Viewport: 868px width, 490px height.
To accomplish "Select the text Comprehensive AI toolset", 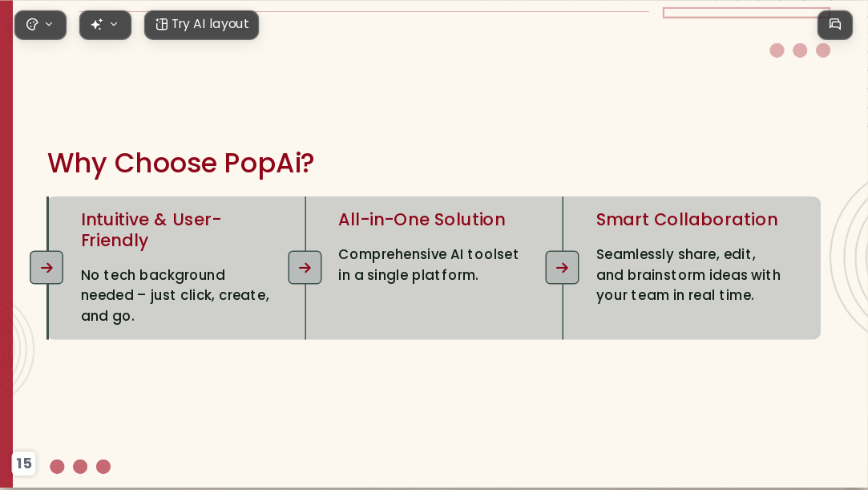I will click(x=428, y=265).
